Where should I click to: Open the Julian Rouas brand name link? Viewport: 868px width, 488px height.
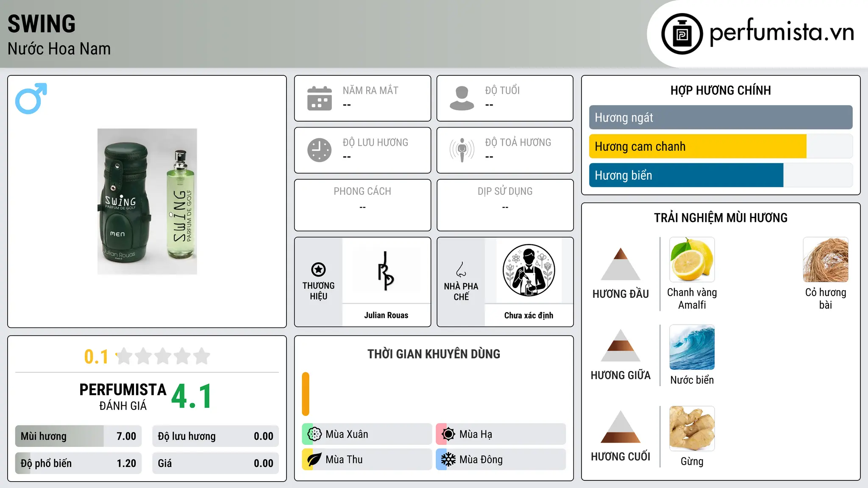point(386,315)
